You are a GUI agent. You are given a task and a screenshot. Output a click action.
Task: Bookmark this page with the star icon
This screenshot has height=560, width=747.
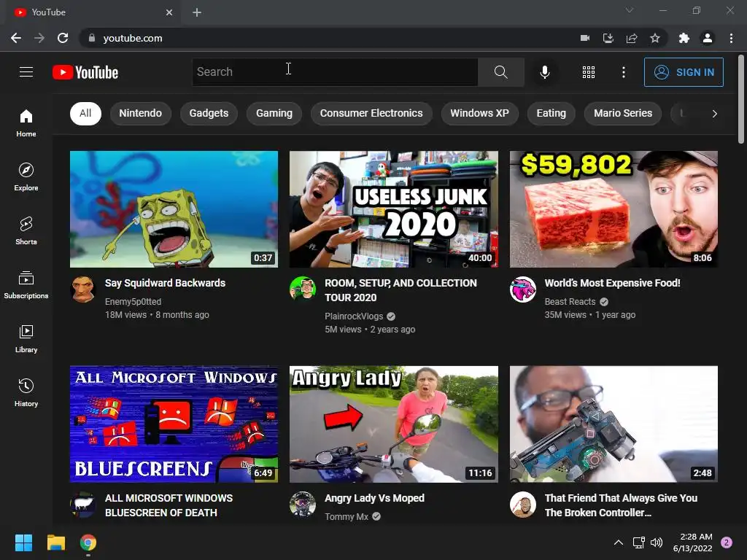click(655, 38)
